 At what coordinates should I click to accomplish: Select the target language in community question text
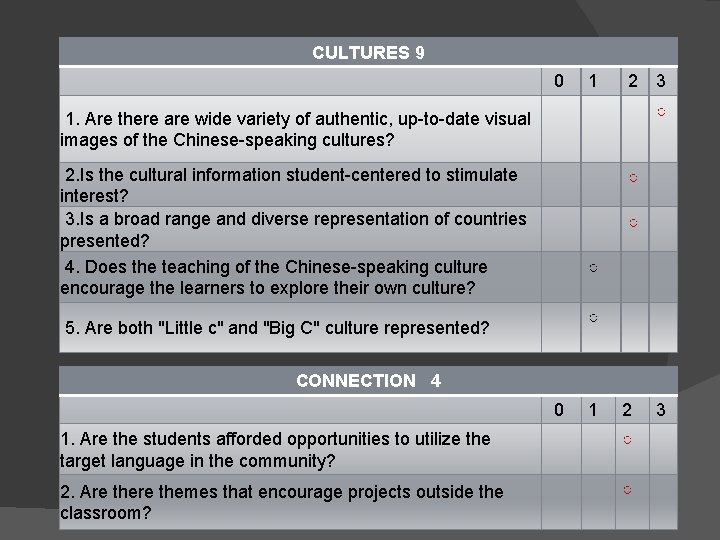coord(276,450)
